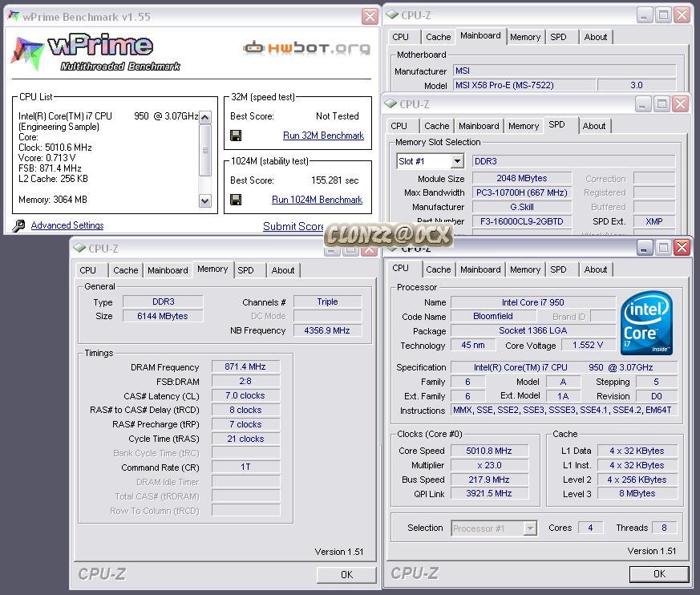Click the wPrime title bar app icon
This screenshot has width=700, height=595.
click(x=14, y=16)
